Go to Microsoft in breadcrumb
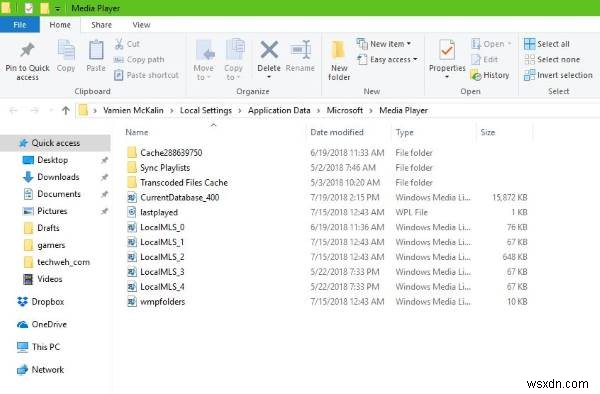This screenshot has width=600, height=394. 344,111
